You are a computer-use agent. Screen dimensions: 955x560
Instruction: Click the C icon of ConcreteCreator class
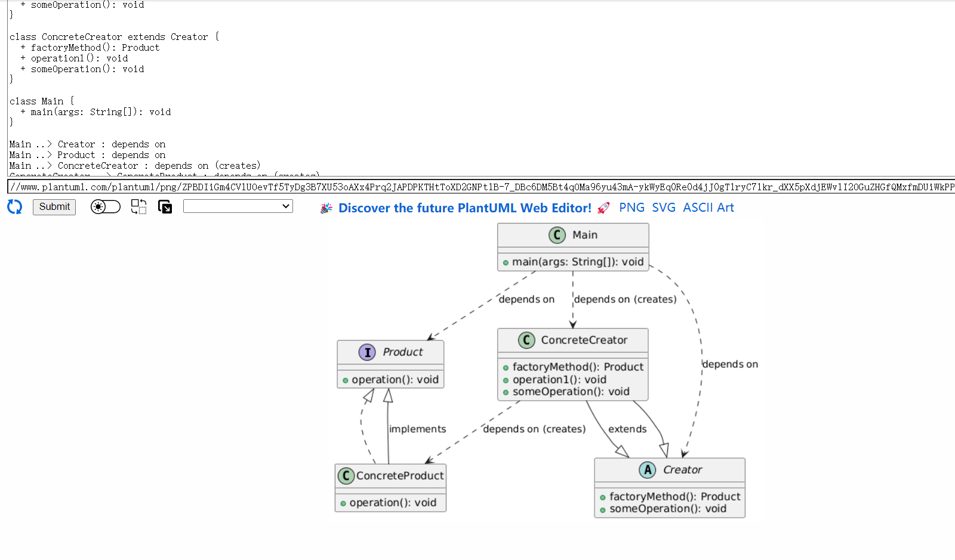[x=526, y=341]
